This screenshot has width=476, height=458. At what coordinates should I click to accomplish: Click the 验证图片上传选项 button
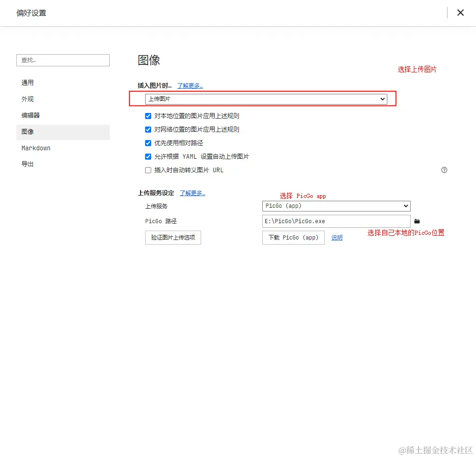coord(173,238)
